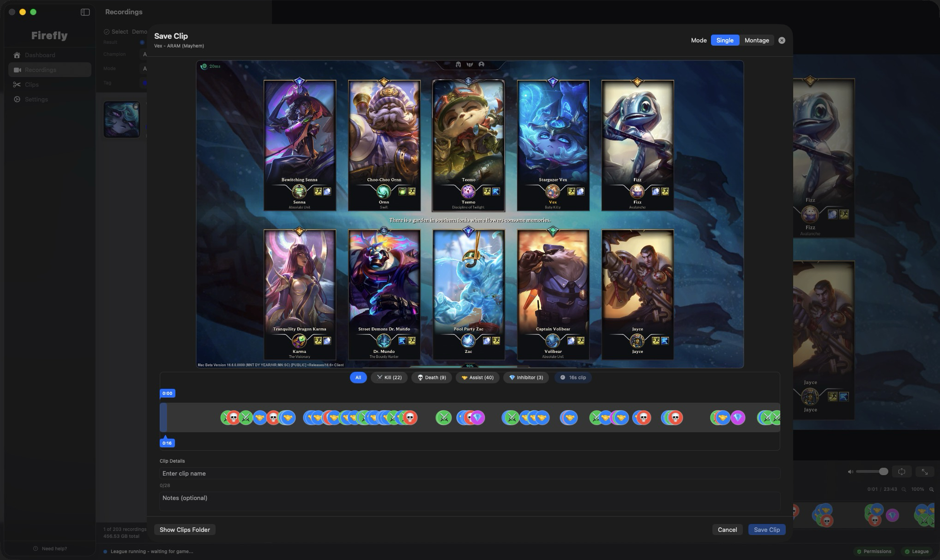Open Clips in the sidebar

(50, 84)
